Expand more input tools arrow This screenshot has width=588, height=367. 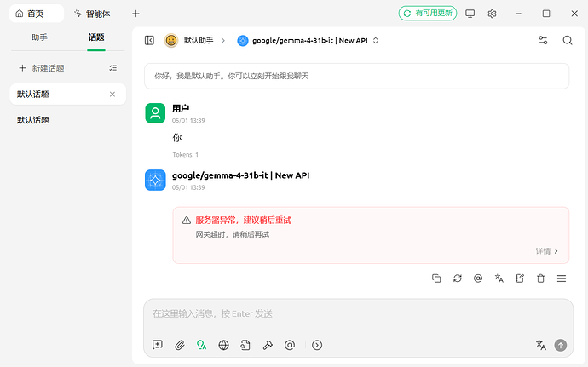click(317, 345)
